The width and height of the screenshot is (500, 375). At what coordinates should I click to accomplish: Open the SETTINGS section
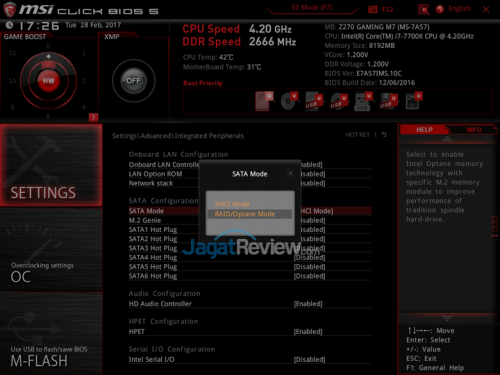51,165
